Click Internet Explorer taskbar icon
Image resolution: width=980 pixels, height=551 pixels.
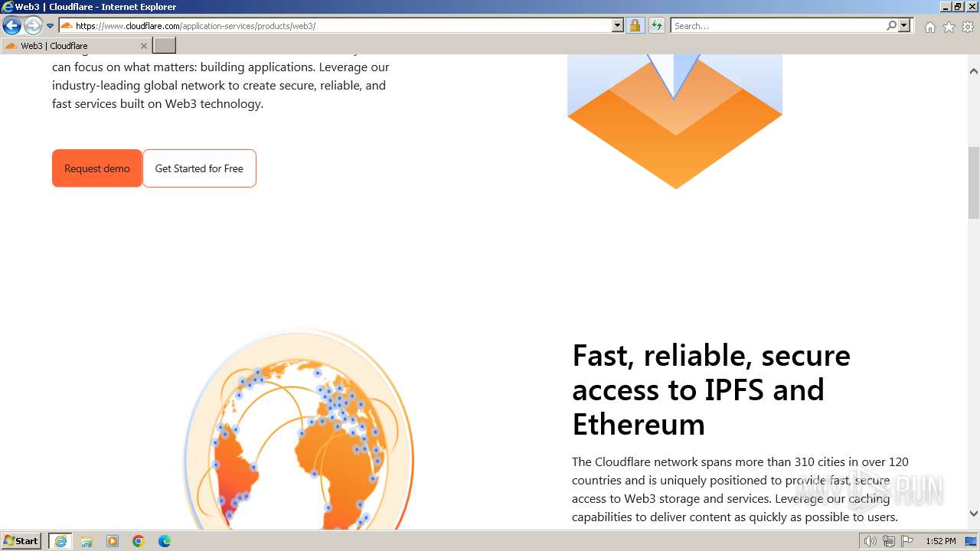tap(60, 541)
